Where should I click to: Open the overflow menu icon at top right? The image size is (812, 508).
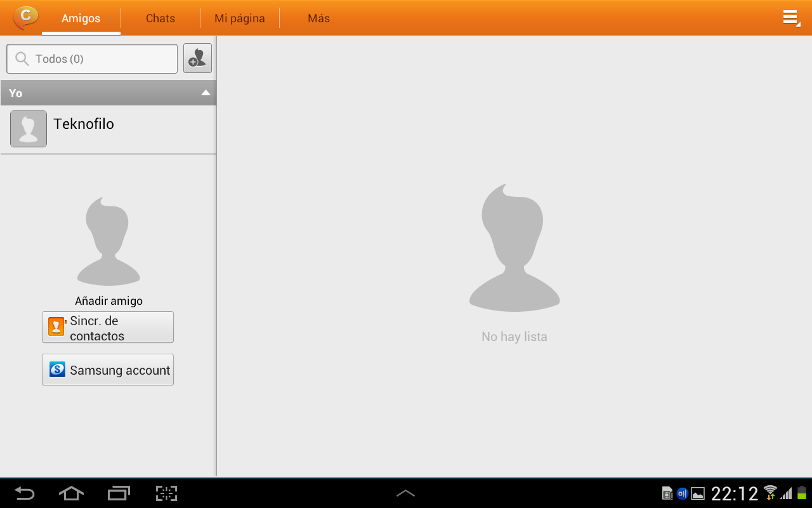point(791,18)
